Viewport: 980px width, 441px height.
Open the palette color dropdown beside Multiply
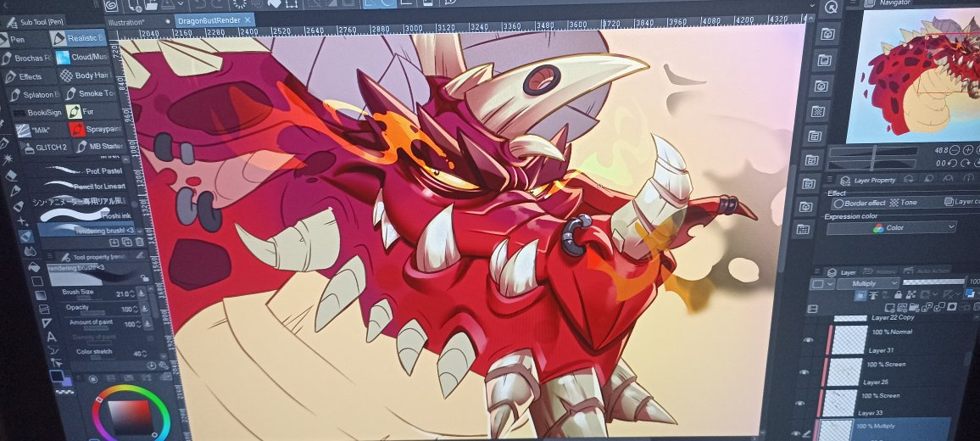click(821, 284)
